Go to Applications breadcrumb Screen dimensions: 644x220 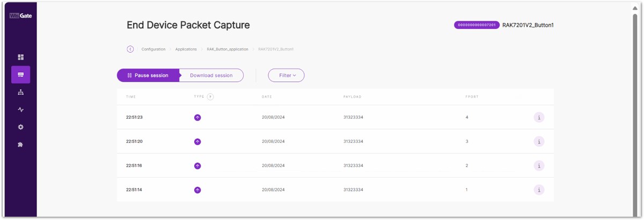tap(186, 49)
